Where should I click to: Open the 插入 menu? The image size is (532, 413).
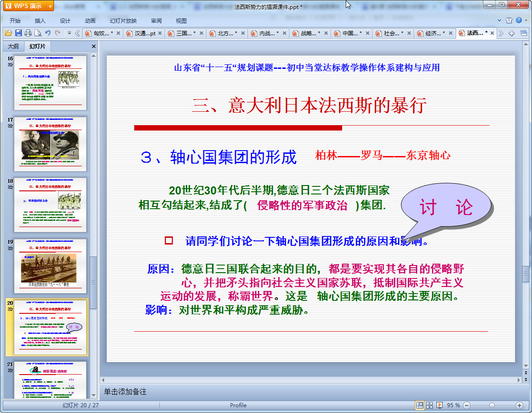(40, 21)
